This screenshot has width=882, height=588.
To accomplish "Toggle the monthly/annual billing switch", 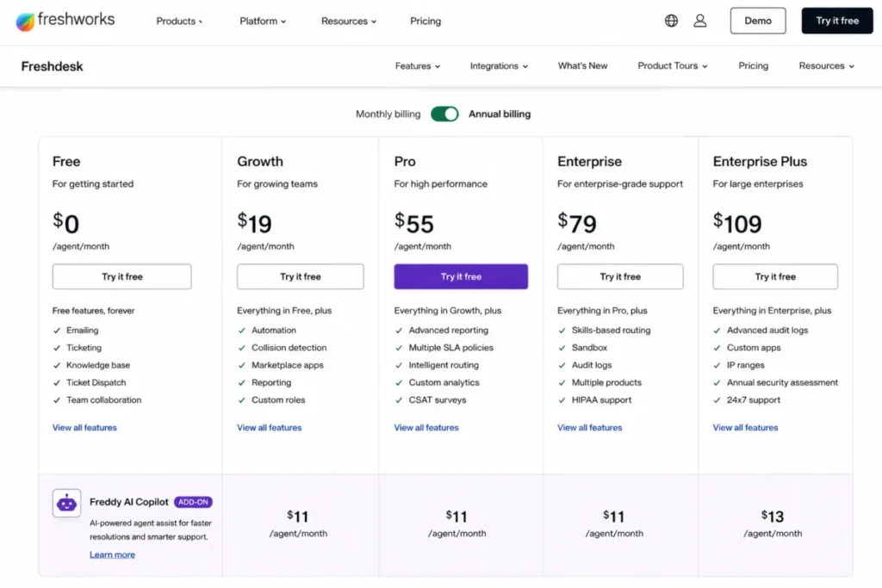I will [444, 115].
